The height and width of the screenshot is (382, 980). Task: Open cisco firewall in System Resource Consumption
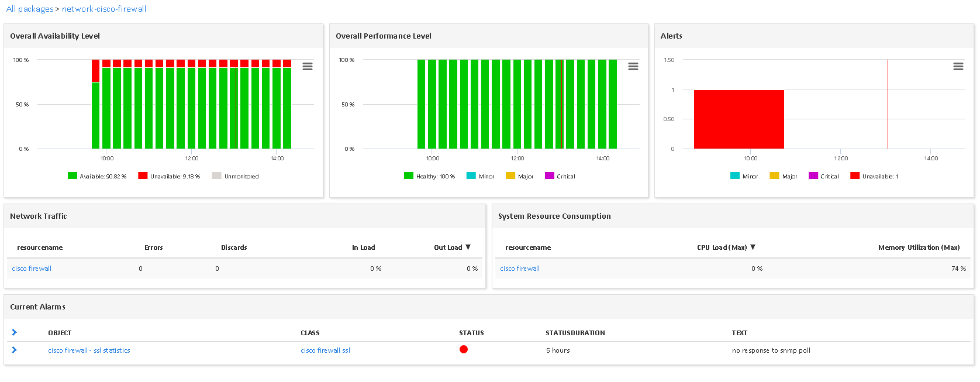[520, 269]
